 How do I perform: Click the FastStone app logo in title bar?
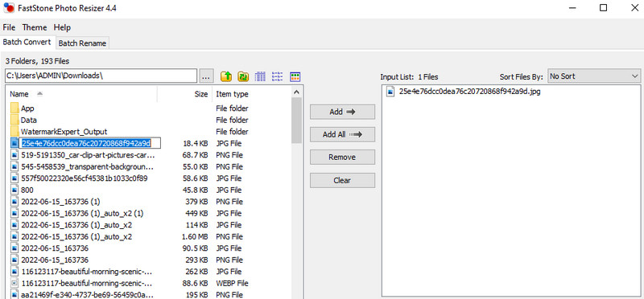pyautogui.click(x=9, y=8)
